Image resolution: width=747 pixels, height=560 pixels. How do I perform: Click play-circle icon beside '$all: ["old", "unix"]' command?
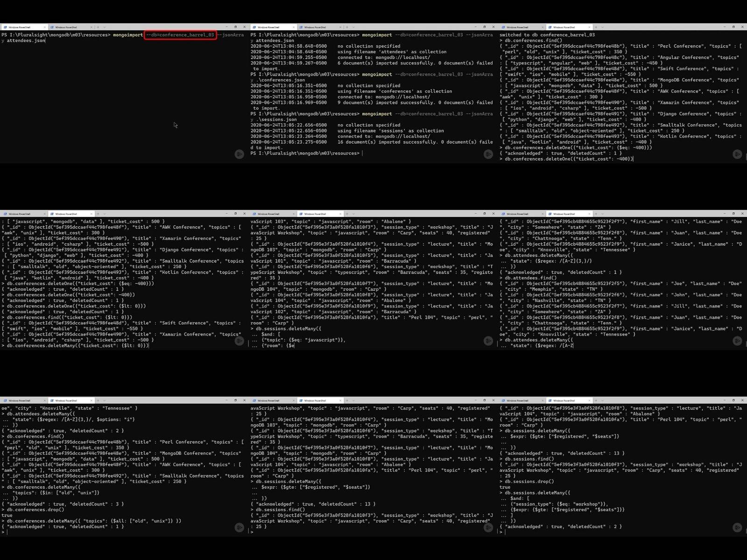click(239, 527)
